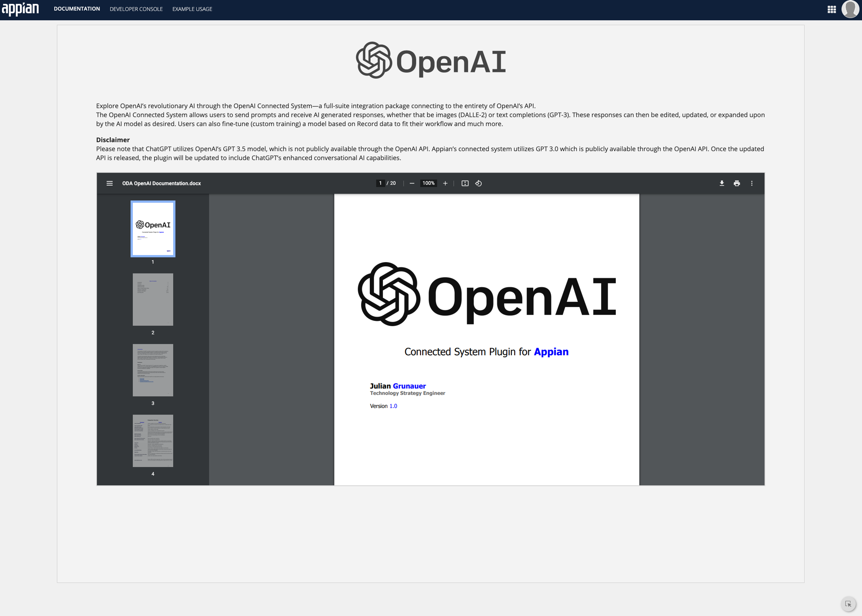862x616 pixels.
Task: Zoom out the PDF document
Action: (412, 183)
